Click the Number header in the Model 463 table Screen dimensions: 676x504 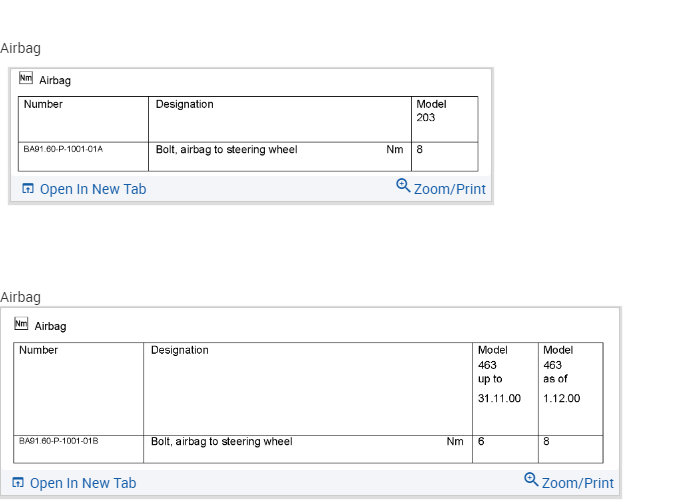click(x=38, y=350)
